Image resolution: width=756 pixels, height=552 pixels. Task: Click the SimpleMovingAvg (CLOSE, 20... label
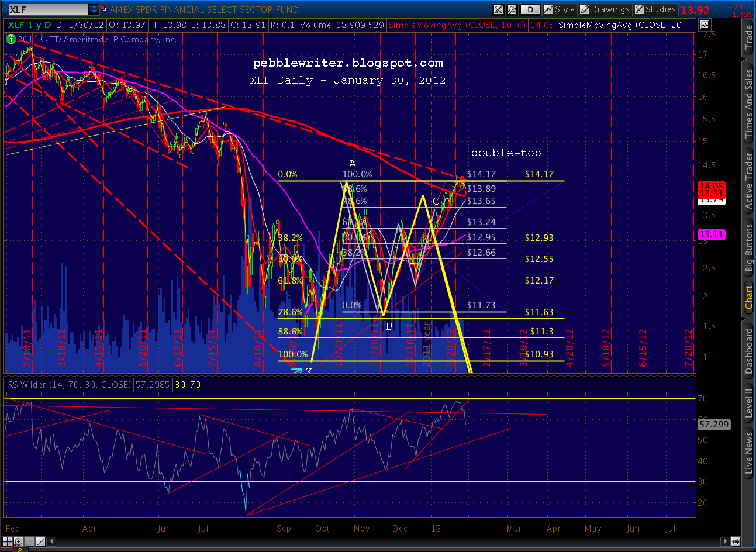[624, 25]
